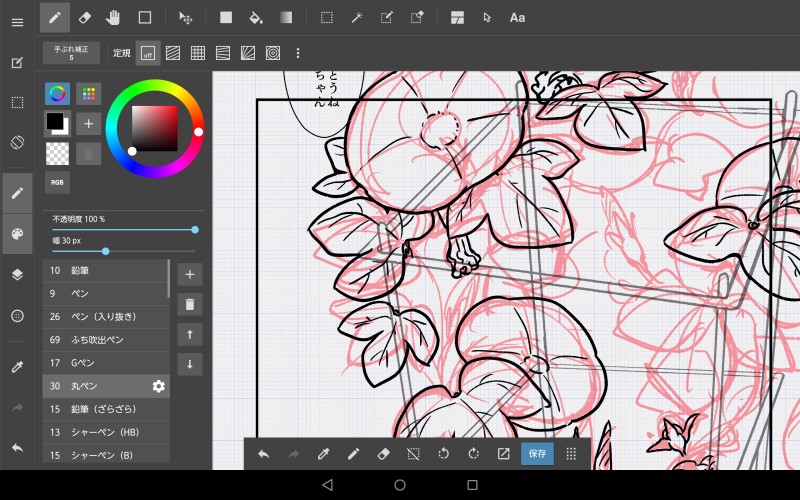Select the 鉛筆 brush
The width and height of the screenshot is (800, 500).
106,270
